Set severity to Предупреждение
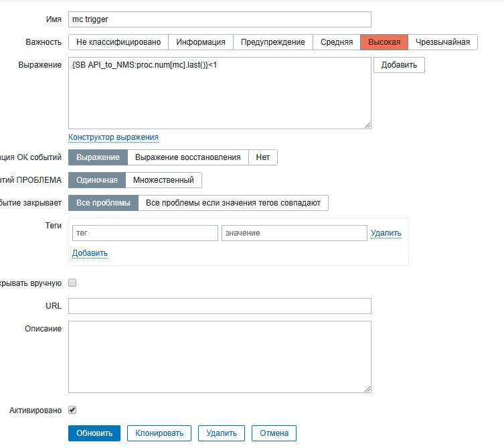 pos(273,42)
